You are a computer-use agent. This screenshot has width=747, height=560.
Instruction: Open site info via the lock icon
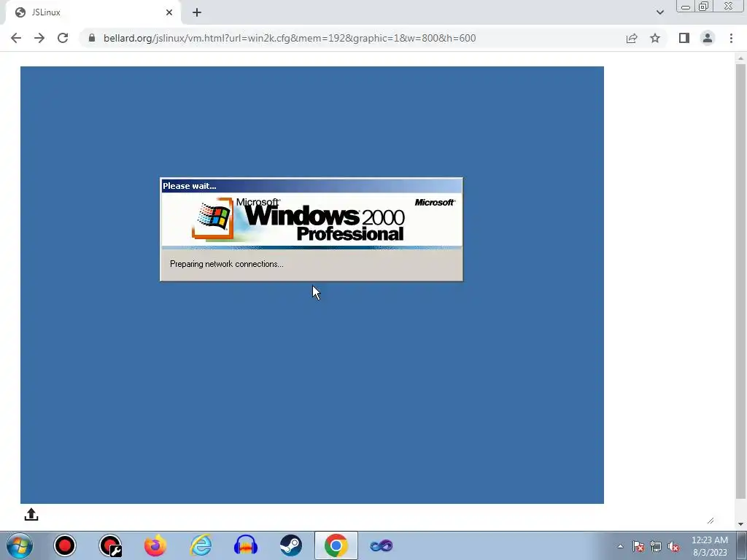coord(92,38)
